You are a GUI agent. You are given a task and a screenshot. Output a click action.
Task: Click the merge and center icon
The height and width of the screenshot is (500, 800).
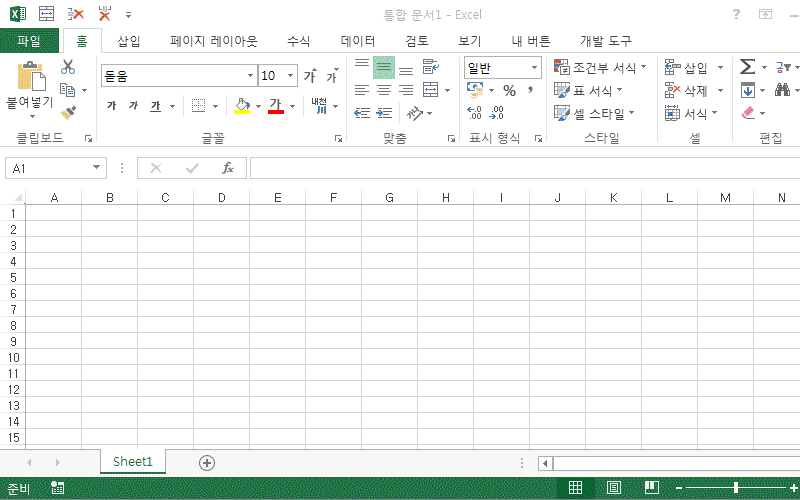point(431,90)
